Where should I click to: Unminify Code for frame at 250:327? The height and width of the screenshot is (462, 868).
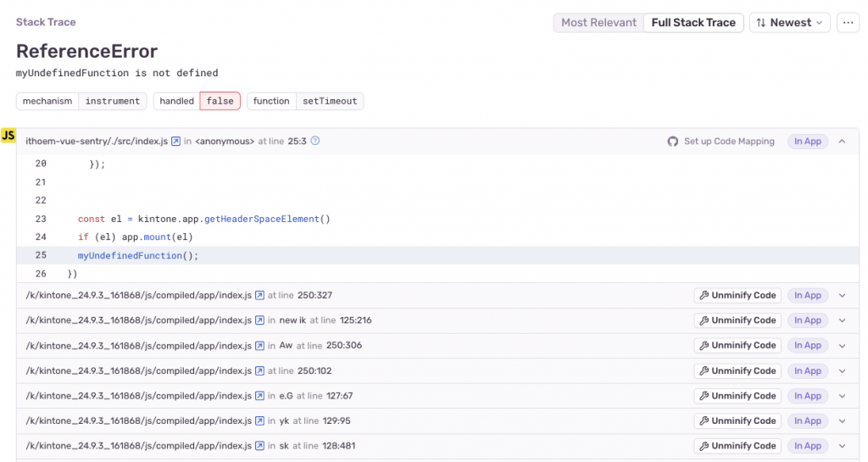[x=737, y=296]
